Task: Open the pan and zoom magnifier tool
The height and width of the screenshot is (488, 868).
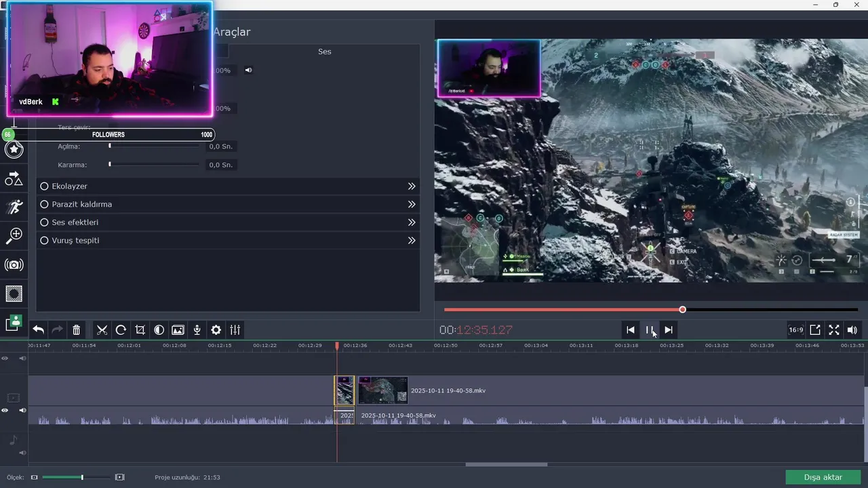Action: (x=14, y=235)
